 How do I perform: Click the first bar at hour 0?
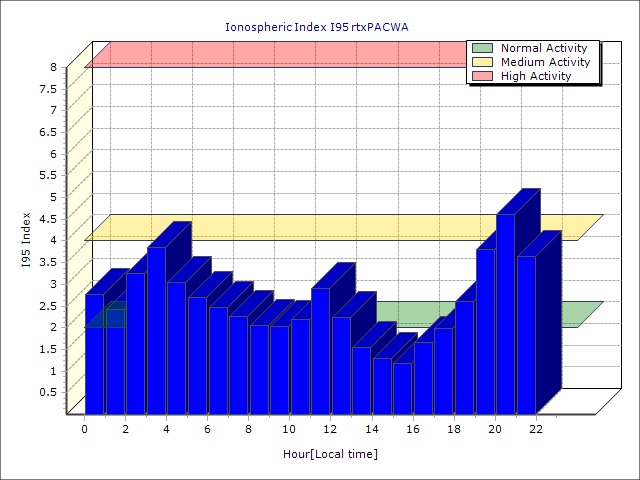(94, 355)
